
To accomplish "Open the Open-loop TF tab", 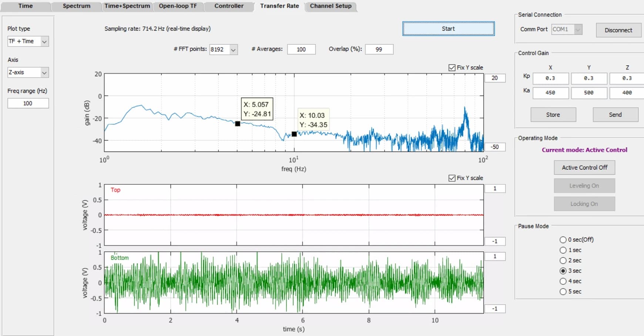I will (x=178, y=6).
